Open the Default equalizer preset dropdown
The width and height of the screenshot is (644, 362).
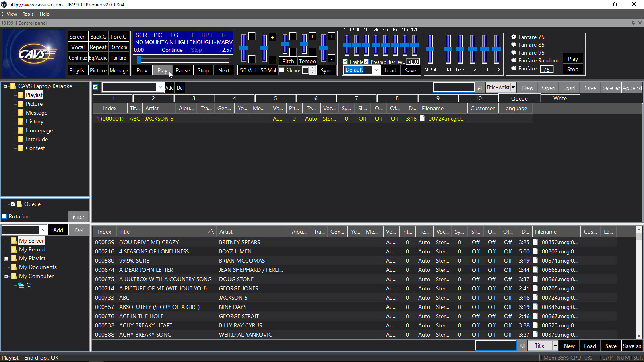click(x=376, y=70)
